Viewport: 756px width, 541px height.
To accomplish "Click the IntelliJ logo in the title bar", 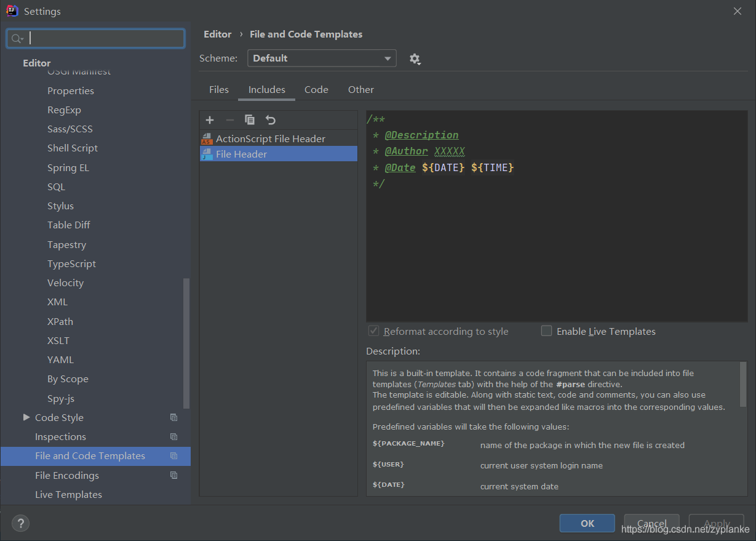I will pos(10,10).
